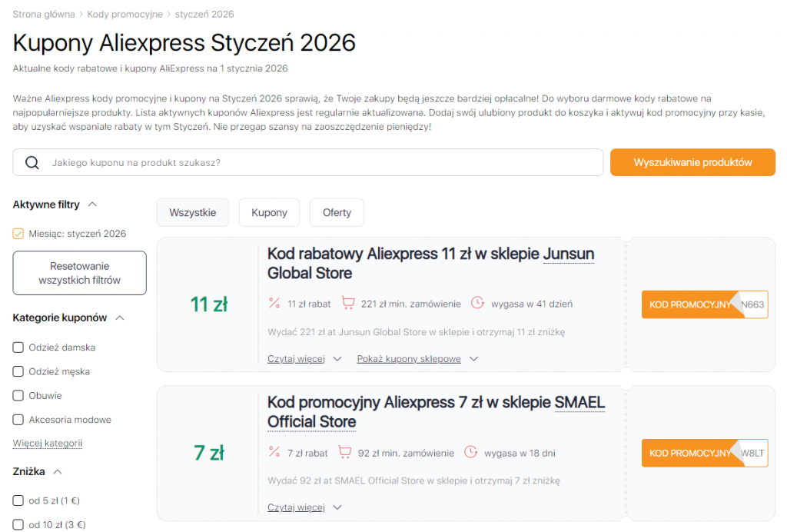Click the magnifying glass search icon
Screen dimensions: 787x532
(x=32, y=162)
